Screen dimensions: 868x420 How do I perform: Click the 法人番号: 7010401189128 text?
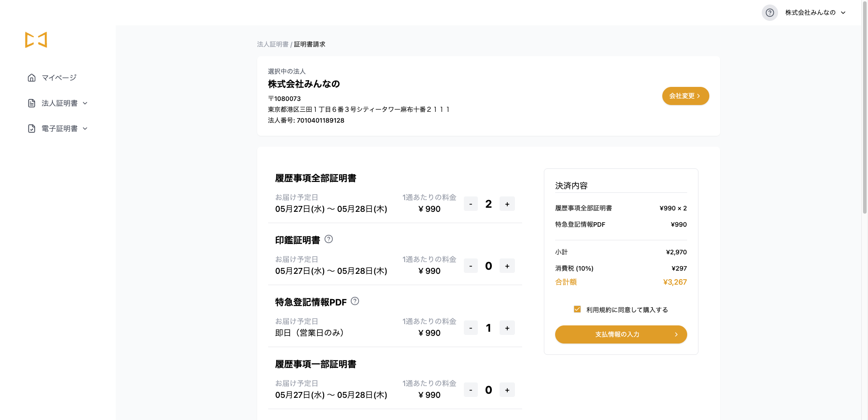(x=306, y=120)
